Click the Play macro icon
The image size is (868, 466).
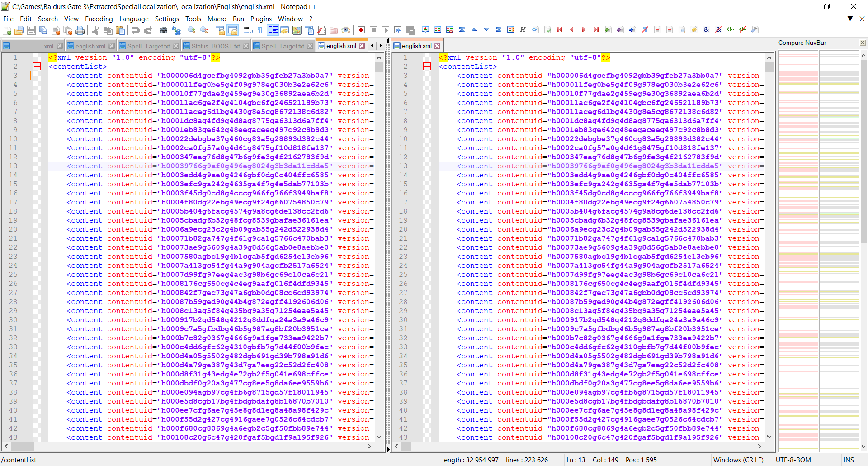click(x=386, y=30)
